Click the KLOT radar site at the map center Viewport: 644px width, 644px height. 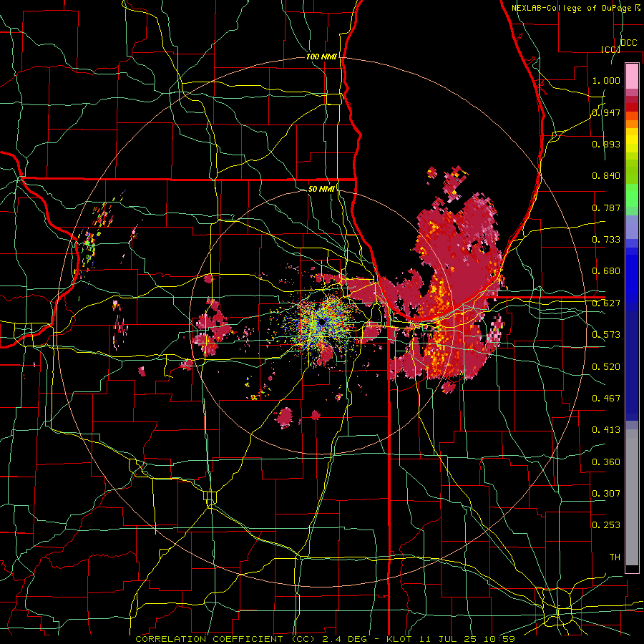click(x=321, y=322)
